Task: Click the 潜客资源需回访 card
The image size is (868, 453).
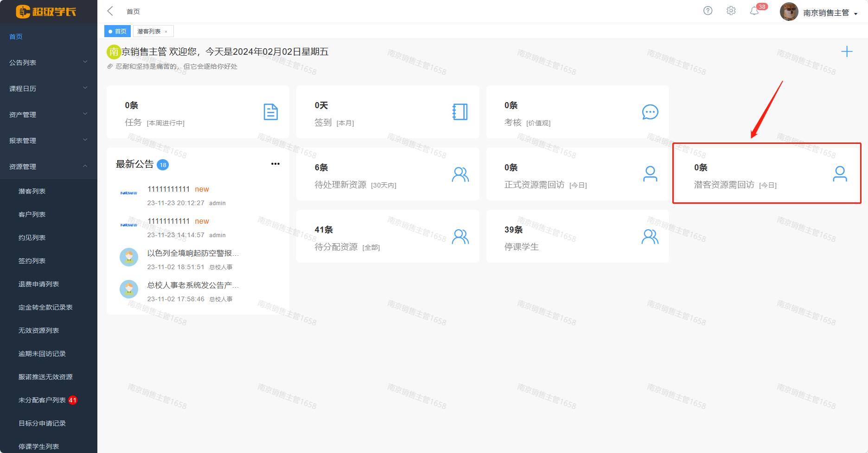Action: coord(766,174)
